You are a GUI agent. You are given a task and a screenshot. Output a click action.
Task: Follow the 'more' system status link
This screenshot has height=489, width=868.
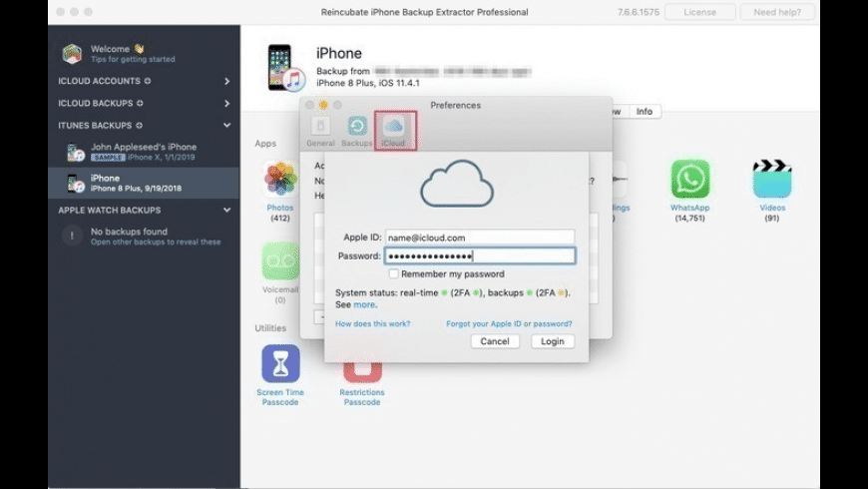click(x=364, y=304)
